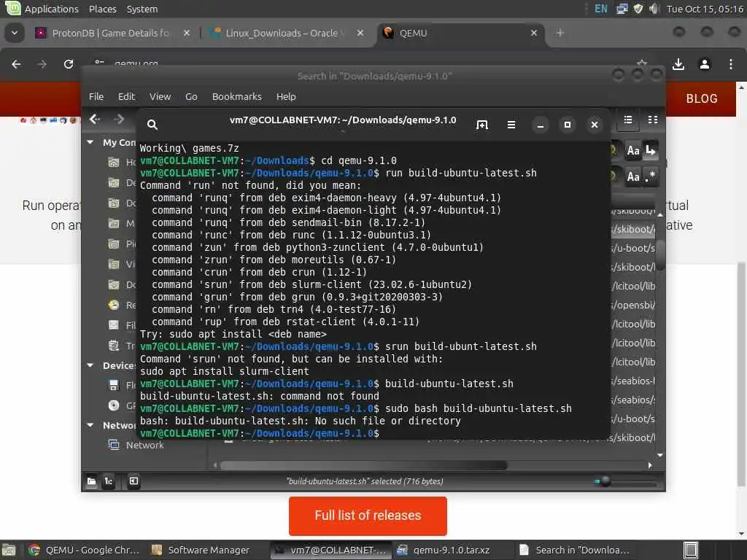
Task: Click the terminal command prompt line
Action: pyautogui.click(x=260, y=433)
